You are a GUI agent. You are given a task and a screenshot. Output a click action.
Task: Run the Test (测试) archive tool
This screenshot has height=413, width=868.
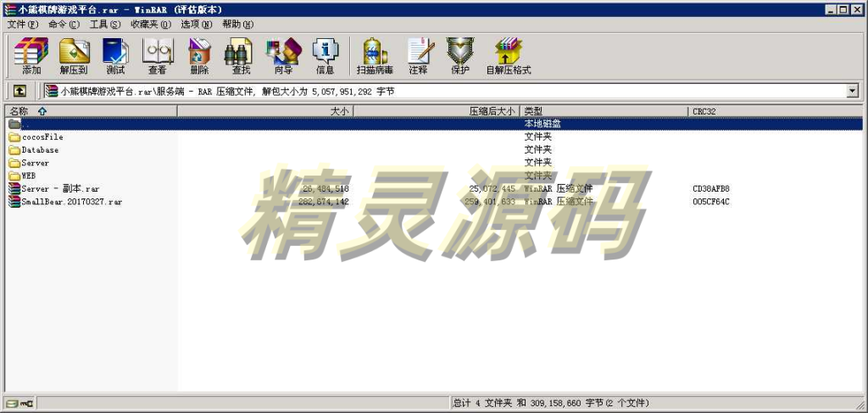[115, 56]
